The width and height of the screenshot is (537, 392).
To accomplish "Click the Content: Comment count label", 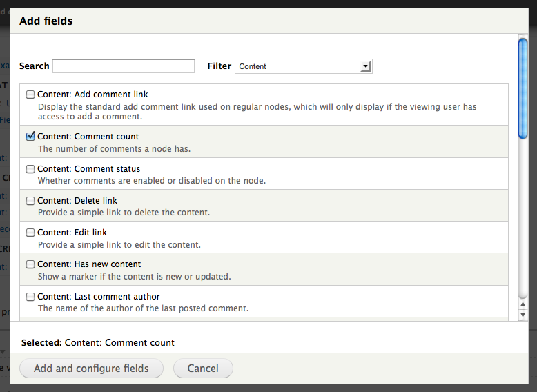I will (x=88, y=137).
